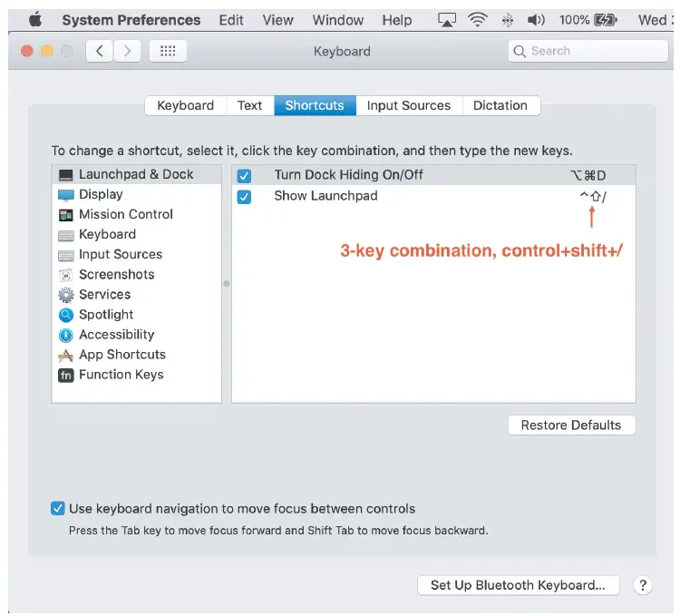Open the View menu
The height and width of the screenshot is (616, 680).
[x=278, y=20]
